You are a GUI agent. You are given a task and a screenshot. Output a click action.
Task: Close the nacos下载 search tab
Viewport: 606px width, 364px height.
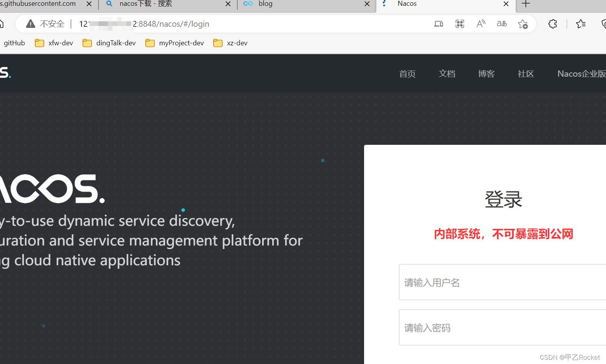click(x=228, y=4)
